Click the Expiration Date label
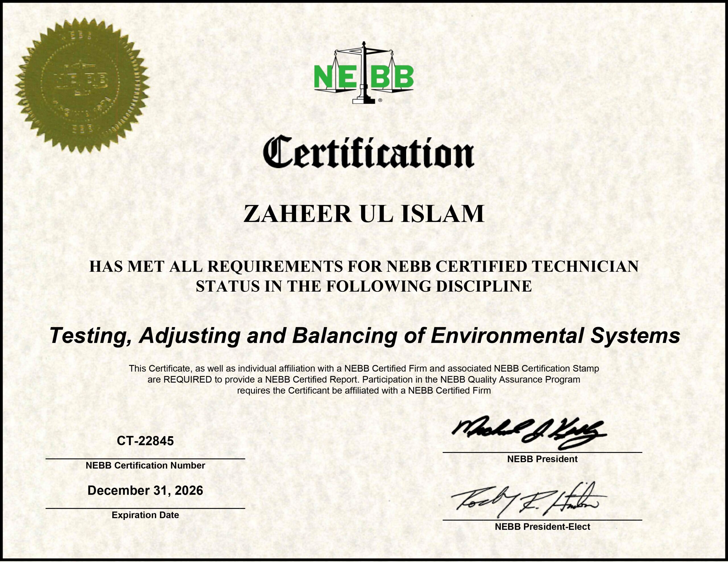This screenshot has width=728, height=562. [145, 515]
